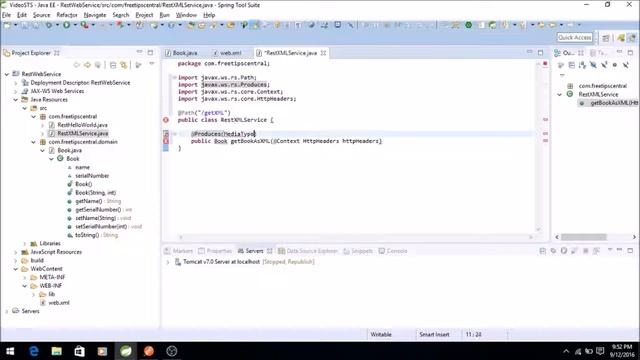Collapse the RestWebService project node
Screen dimensions: 640x360
pos(7,74)
